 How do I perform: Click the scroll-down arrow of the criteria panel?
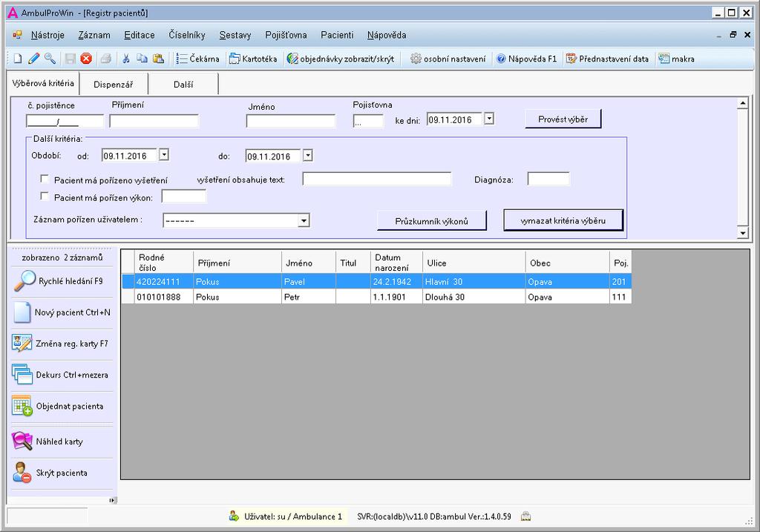point(742,233)
